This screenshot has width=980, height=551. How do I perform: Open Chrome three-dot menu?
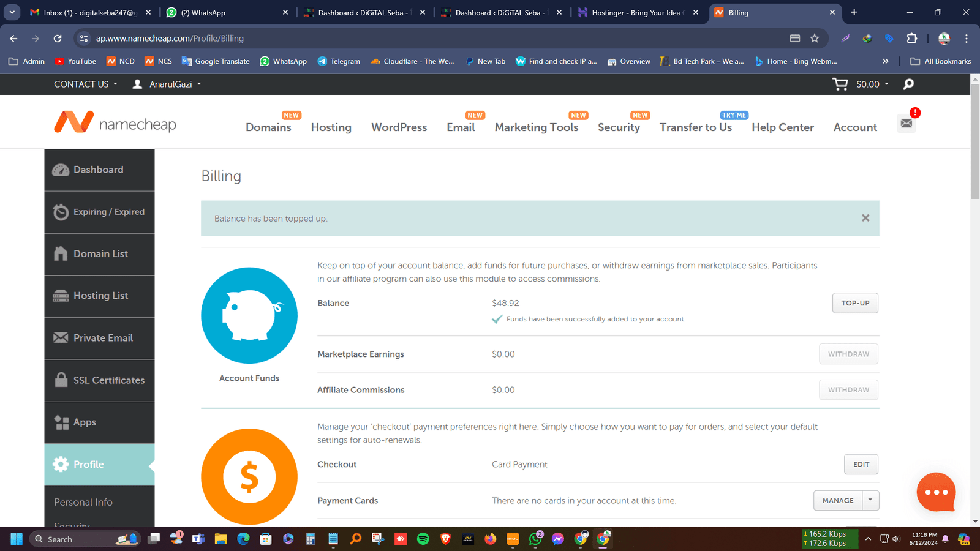(x=967, y=38)
